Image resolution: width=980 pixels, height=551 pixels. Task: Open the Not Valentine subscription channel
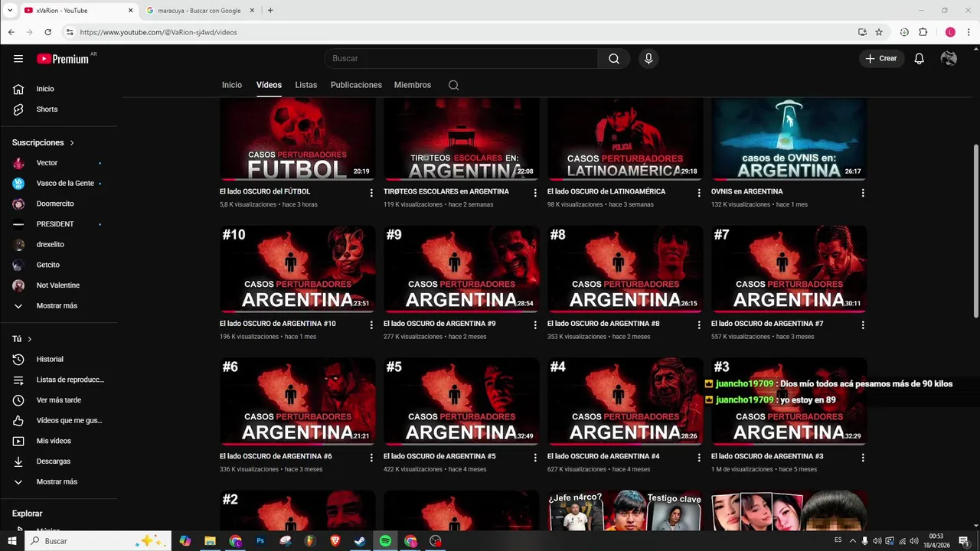[59, 285]
